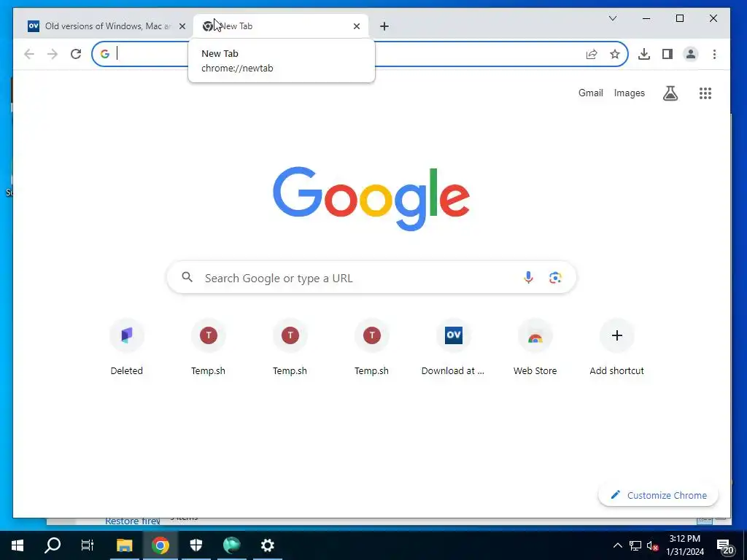
Task: Open Windows taskbar search
Action: coord(53,545)
